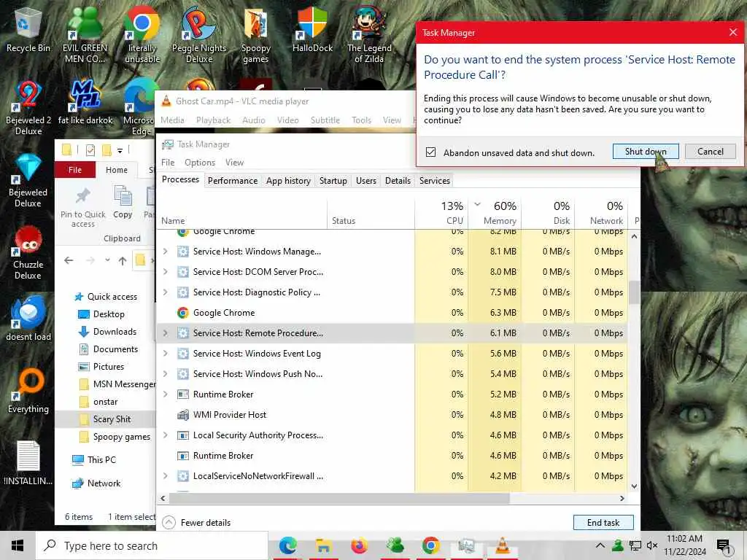The width and height of the screenshot is (747, 560).
Task: Expand LocalServiceNoNetworkFirewall row
Action: tap(166, 475)
